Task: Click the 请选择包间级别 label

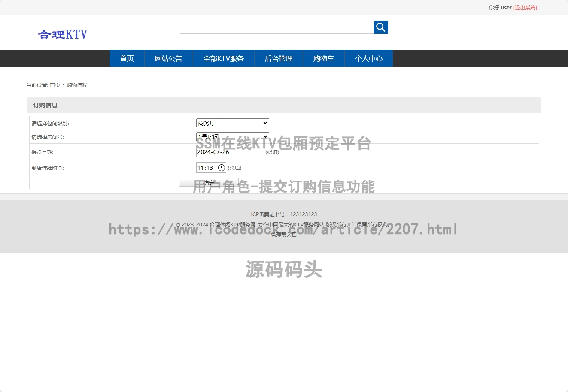Action: click(x=50, y=124)
